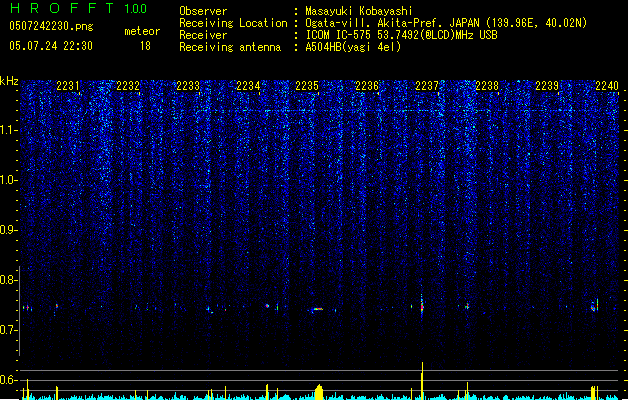This screenshot has width=629, height=400.
Task: Click the Receiving antenna label
Action: pyautogui.click(x=230, y=47)
